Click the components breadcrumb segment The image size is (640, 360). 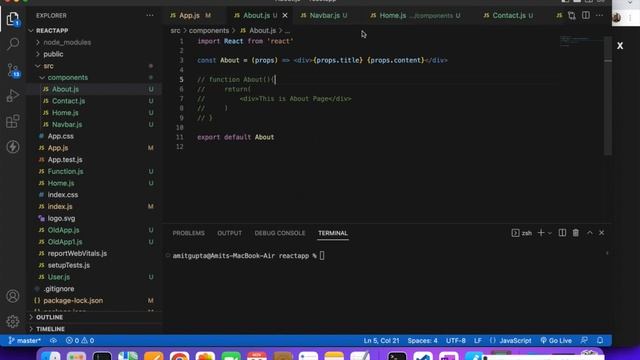click(x=209, y=31)
